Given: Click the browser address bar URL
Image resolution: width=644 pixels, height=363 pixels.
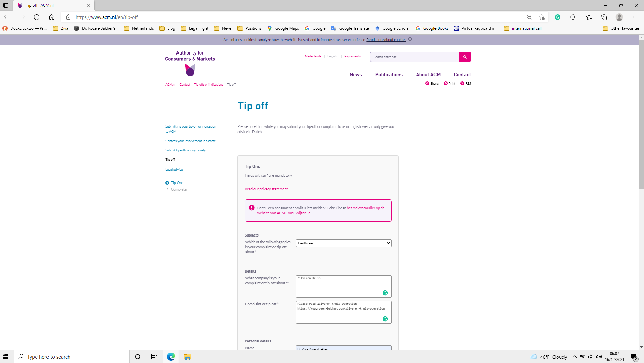Looking at the screenshot, I should coord(107,17).
